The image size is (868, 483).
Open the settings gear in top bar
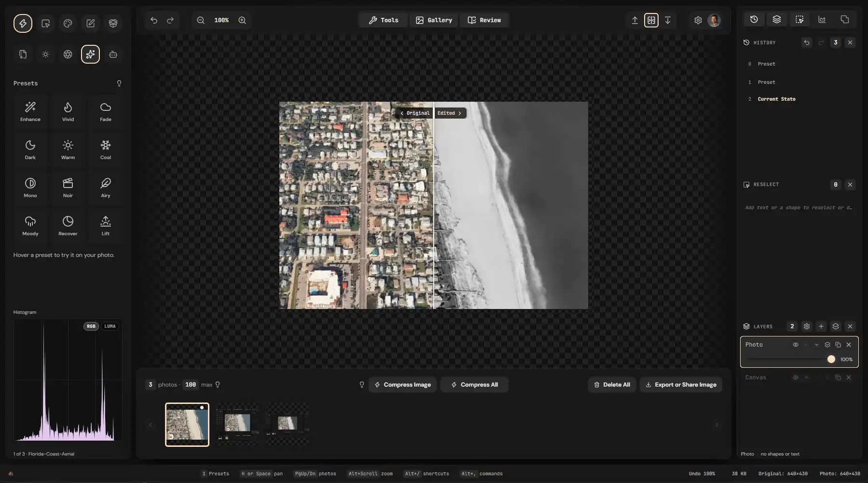click(698, 20)
